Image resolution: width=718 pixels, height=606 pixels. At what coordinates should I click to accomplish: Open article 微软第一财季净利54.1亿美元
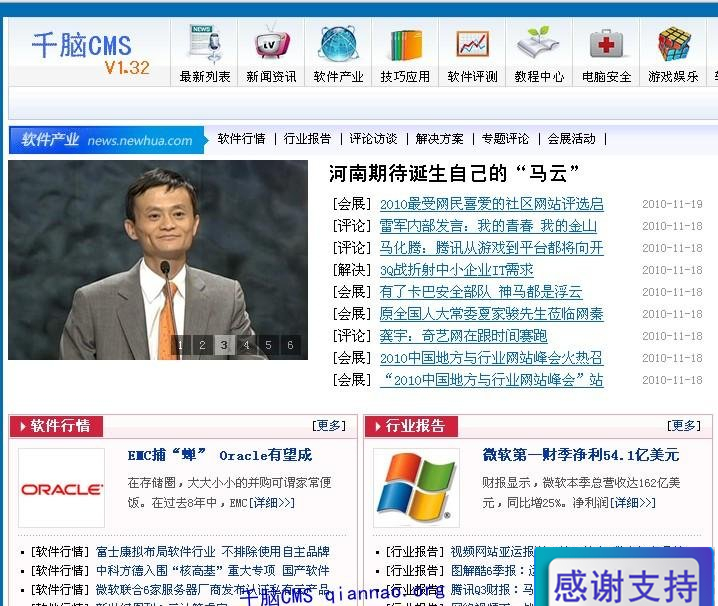click(581, 455)
